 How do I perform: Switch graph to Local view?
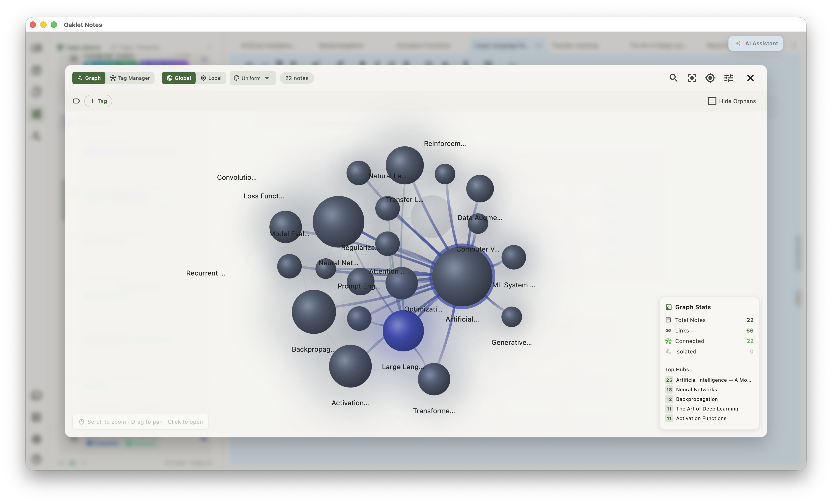pyautogui.click(x=211, y=78)
